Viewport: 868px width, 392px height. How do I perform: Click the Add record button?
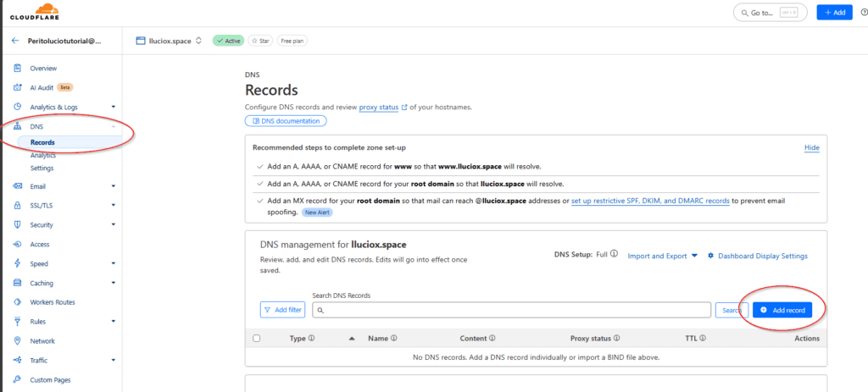[782, 311]
